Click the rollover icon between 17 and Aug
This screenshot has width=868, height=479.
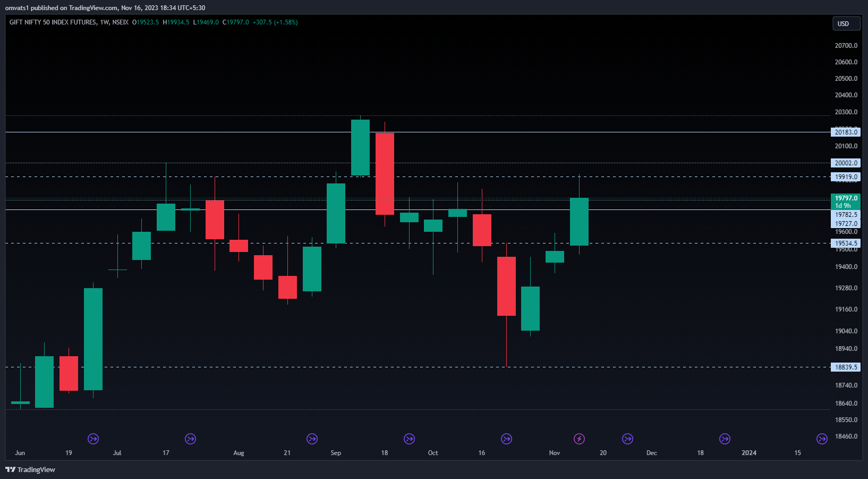tap(190, 439)
